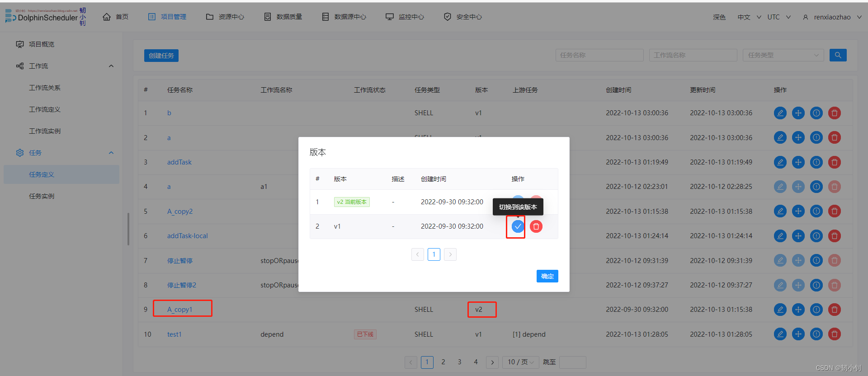Open the 任务类型 dropdown filter
Image resolution: width=868 pixels, height=376 pixels.
(x=783, y=55)
